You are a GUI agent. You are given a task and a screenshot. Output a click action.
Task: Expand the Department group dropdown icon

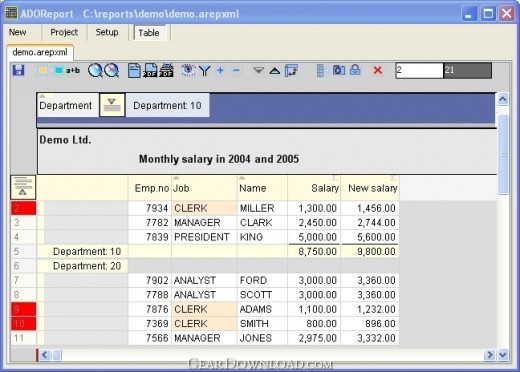112,105
